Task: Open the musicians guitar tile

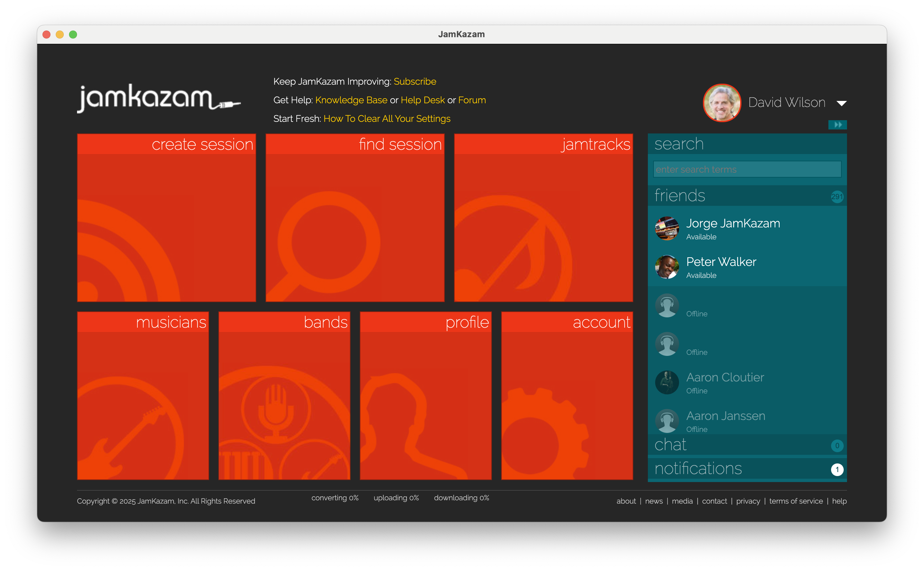Action: [x=143, y=396]
